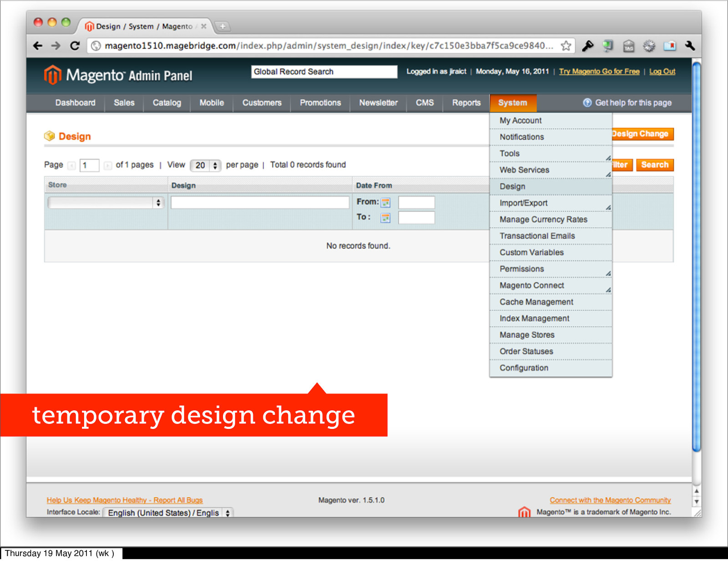Open the Catalog menu

[167, 103]
